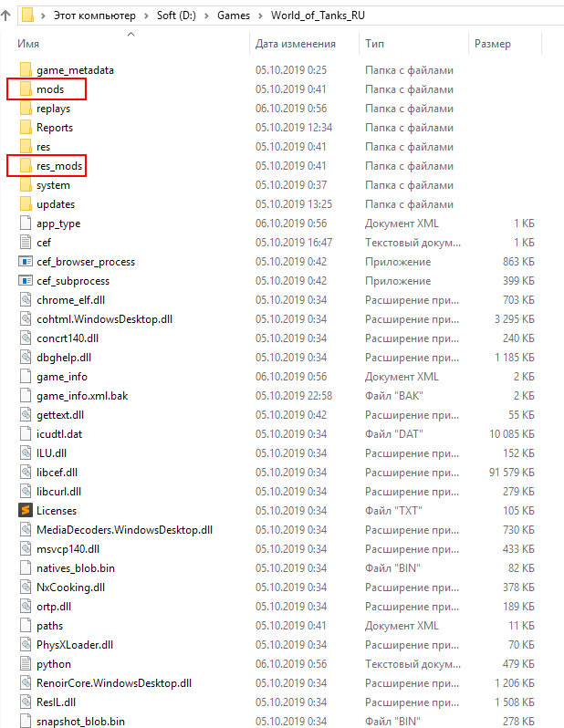Select file name gettext.dll

(x=60, y=415)
